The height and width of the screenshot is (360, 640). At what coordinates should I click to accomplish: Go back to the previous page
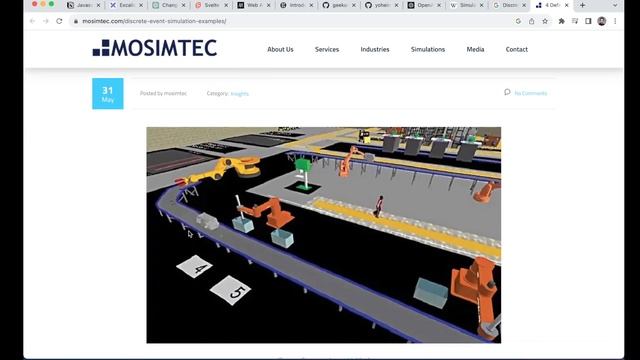32,21
